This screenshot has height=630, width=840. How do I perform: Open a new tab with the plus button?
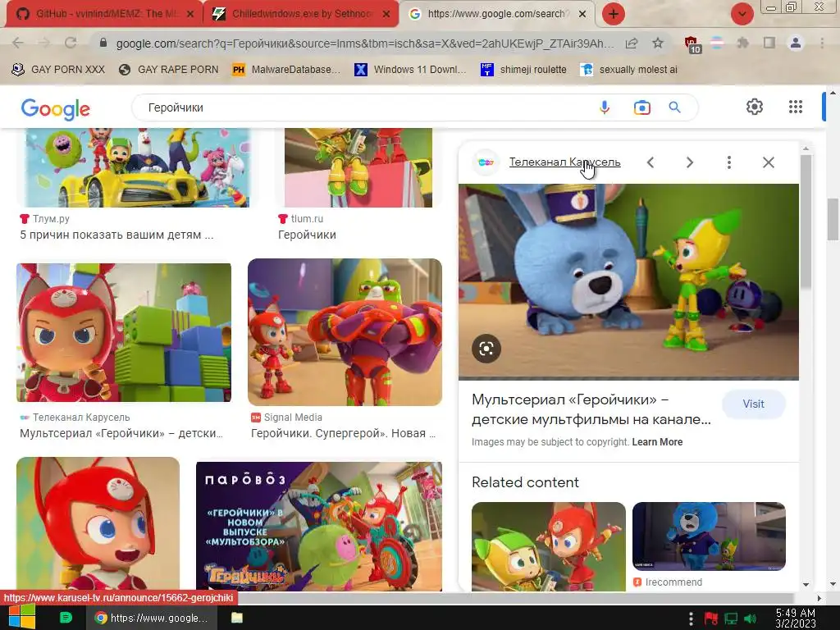point(614,14)
